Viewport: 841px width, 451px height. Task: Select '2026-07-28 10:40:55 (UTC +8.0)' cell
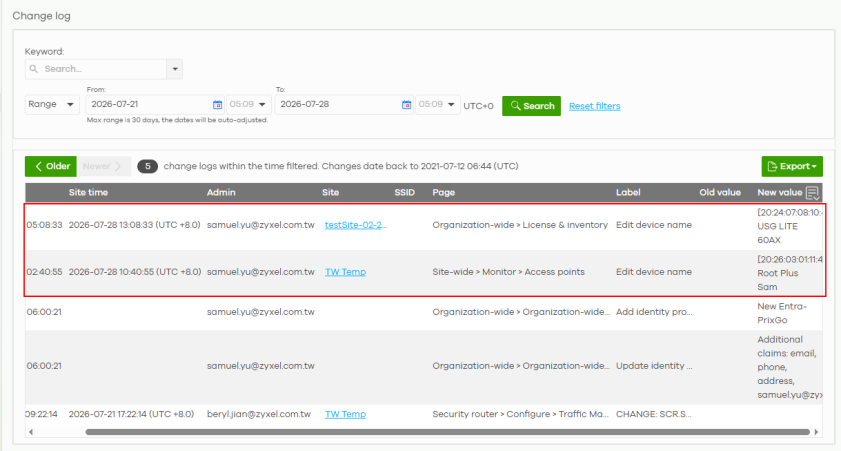[135, 272]
